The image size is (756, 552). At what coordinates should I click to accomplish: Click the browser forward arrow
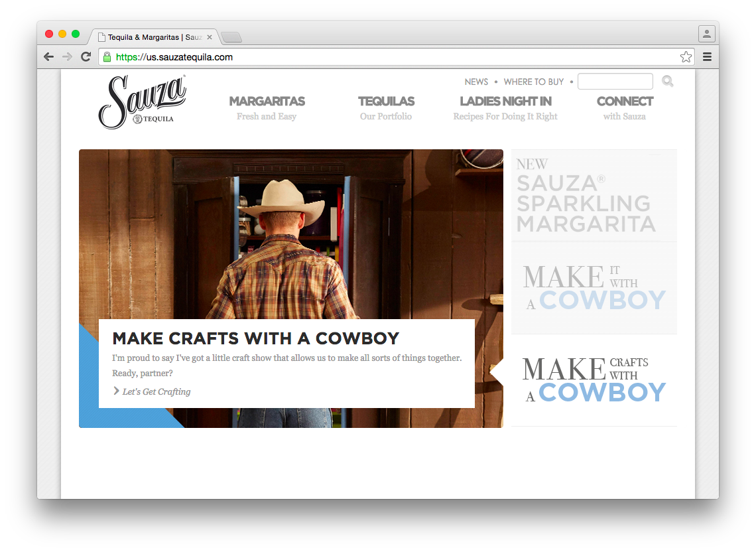tap(68, 57)
